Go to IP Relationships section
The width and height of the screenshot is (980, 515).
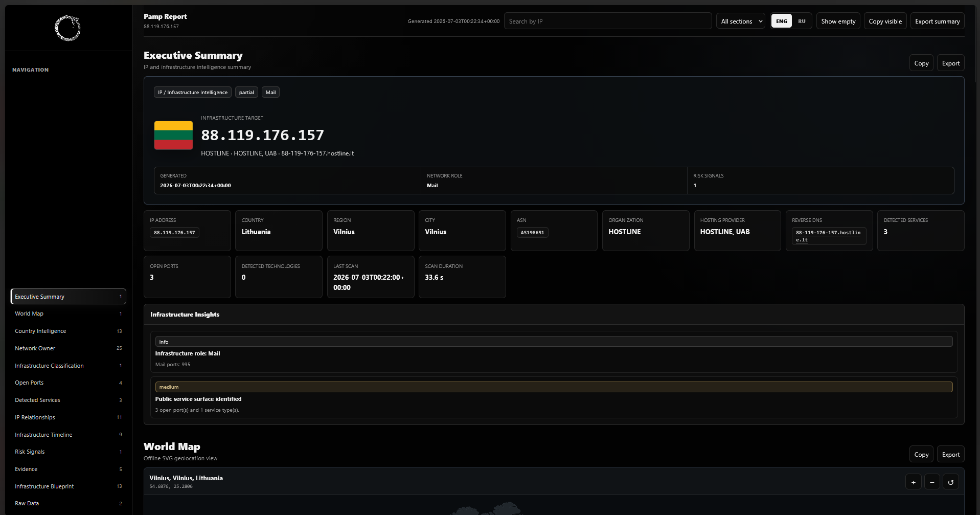pos(68,417)
